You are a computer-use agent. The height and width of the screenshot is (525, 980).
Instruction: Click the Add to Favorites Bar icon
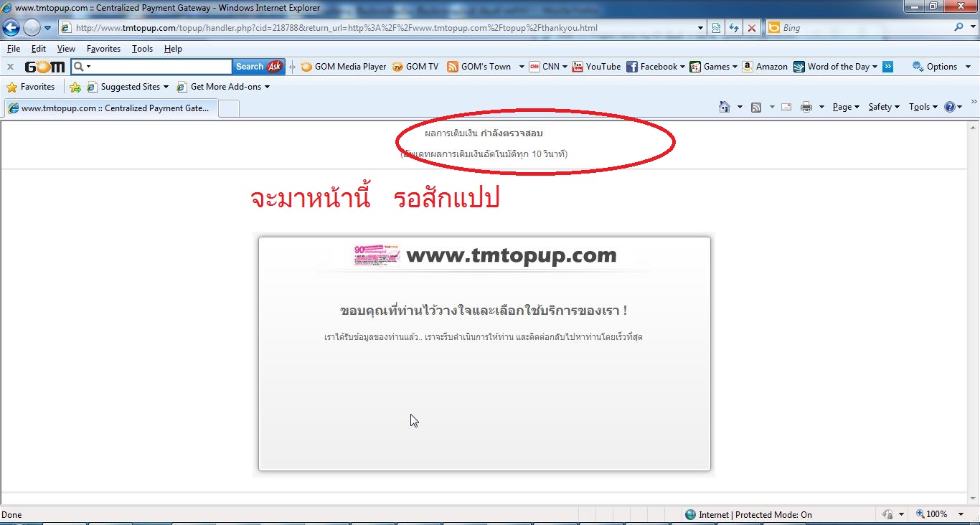click(x=75, y=87)
